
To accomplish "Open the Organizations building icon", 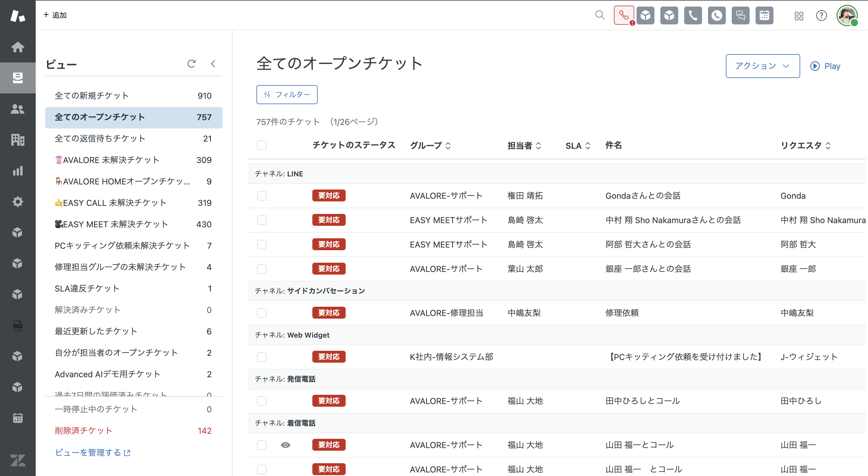I will 18,140.
